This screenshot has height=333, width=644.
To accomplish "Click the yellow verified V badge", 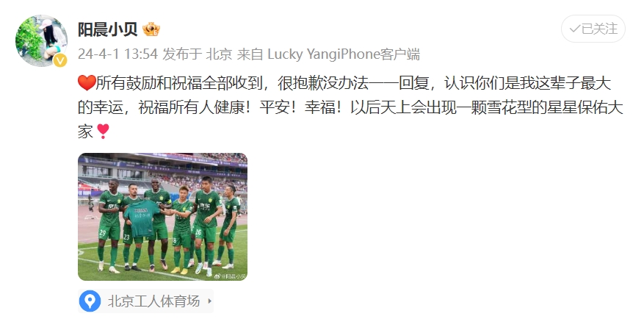I will [60, 61].
